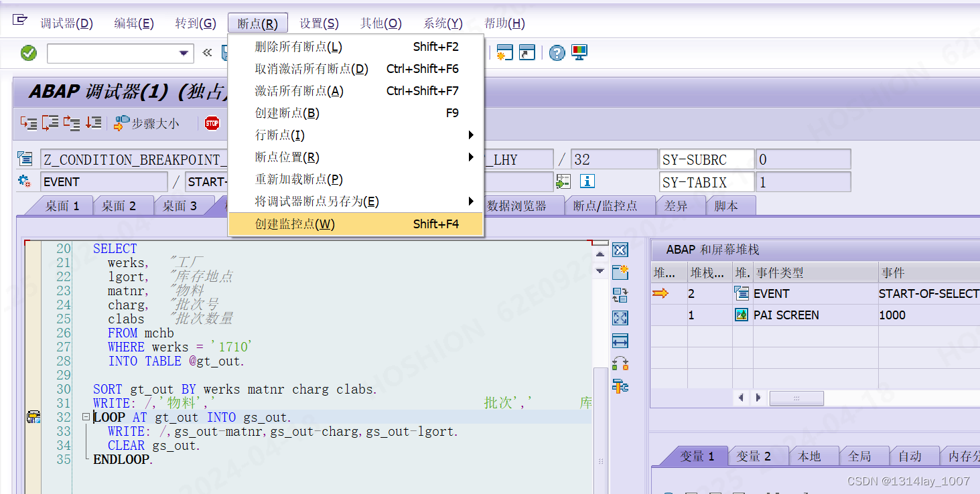980x494 pixels.
Task: Click the customize local layout monitor icon
Action: click(579, 53)
